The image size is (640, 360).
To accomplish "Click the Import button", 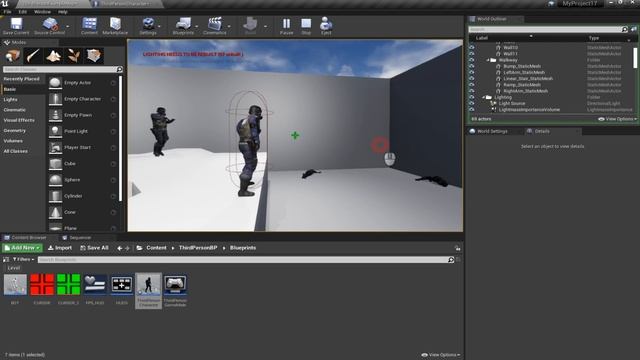I will coord(60,248).
